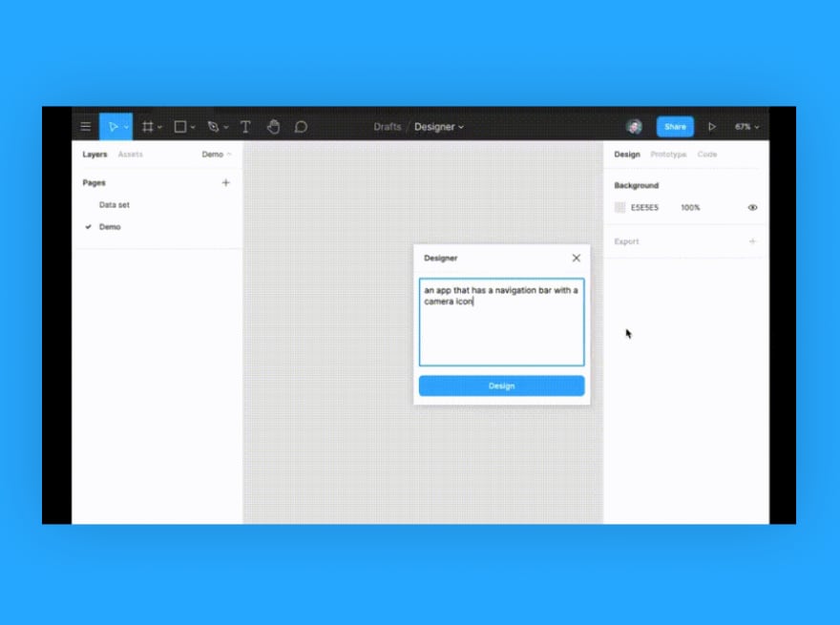Viewport: 840px width, 625px height.
Task: Switch to the Prototype tab
Action: point(668,155)
